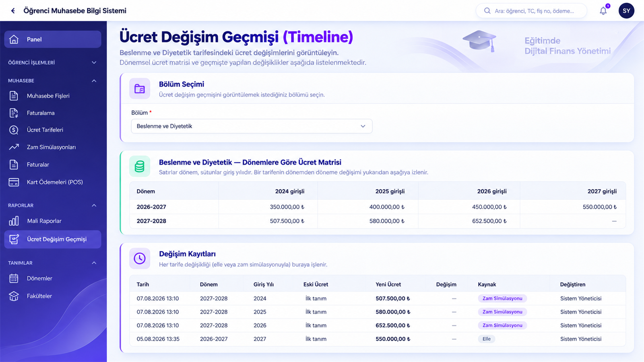
Task: Click the Dönemler calendar icon
Action: pos(14,278)
